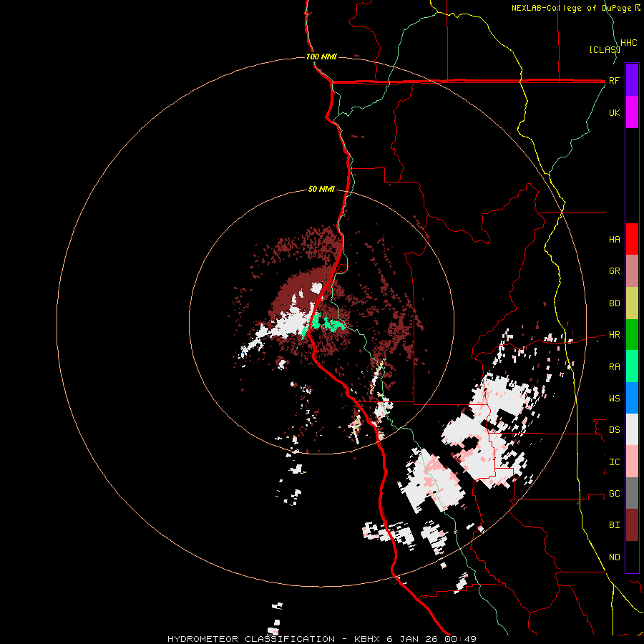The image size is (644, 644).
Task: Click the "DS" legend label
Action: pyautogui.click(x=614, y=430)
